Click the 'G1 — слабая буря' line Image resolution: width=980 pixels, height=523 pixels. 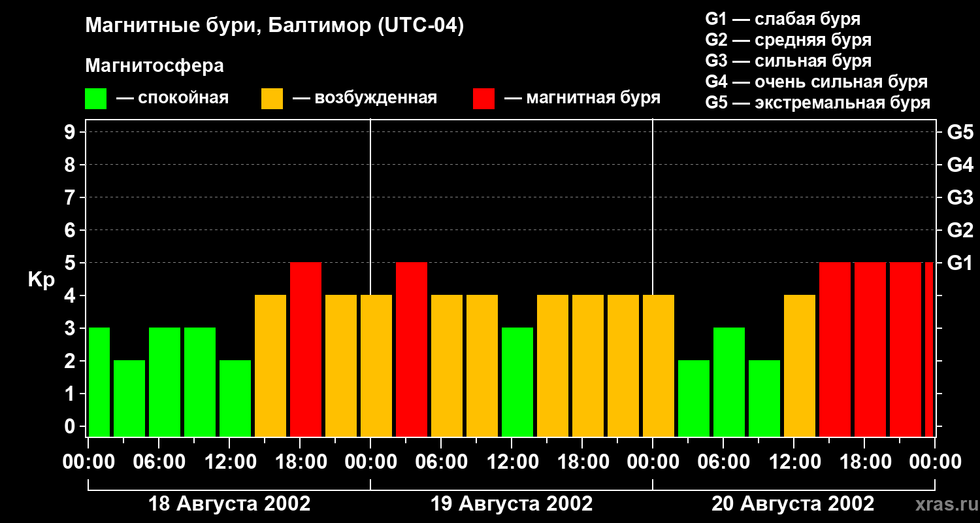[783, 19]
